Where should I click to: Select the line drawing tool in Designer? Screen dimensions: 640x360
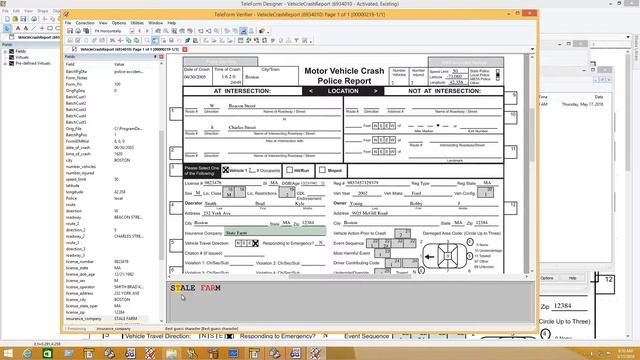click(x=34, y=29)
